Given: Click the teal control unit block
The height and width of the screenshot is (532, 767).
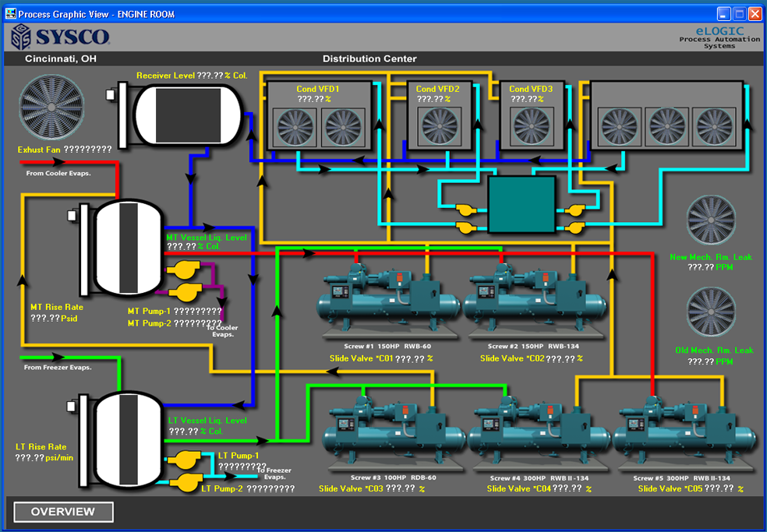Looking at the screenshot, I should pyautogui.click(x=522, y=204).
